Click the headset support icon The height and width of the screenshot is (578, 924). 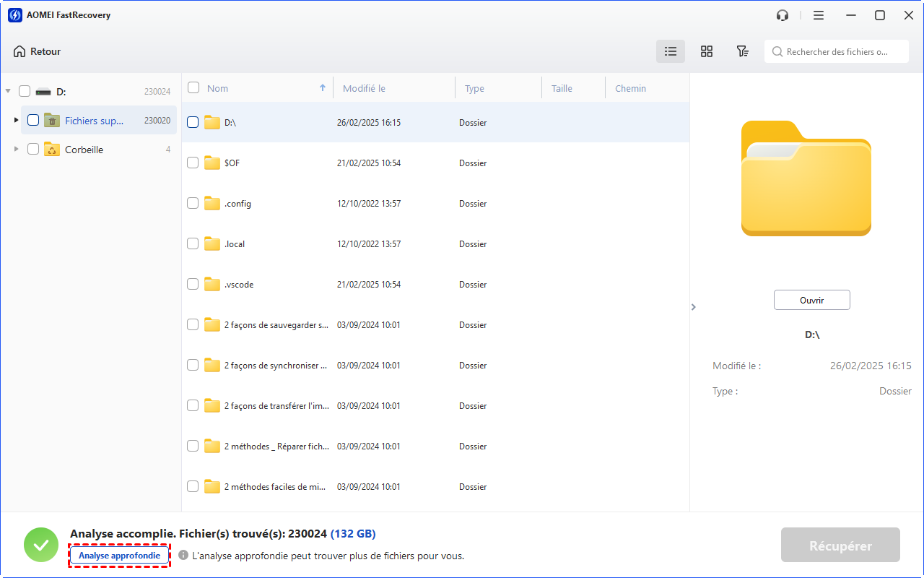pyautogui.click(x=783, y=15)
